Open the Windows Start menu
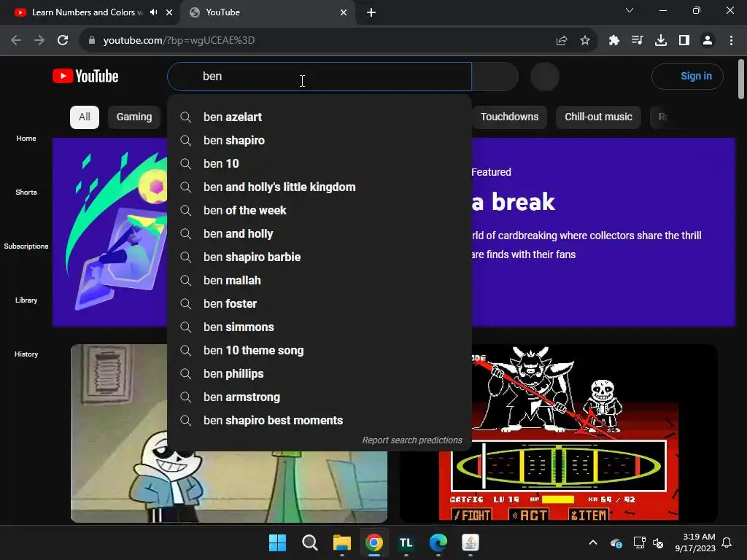The image size is (747, 560). 277,542
